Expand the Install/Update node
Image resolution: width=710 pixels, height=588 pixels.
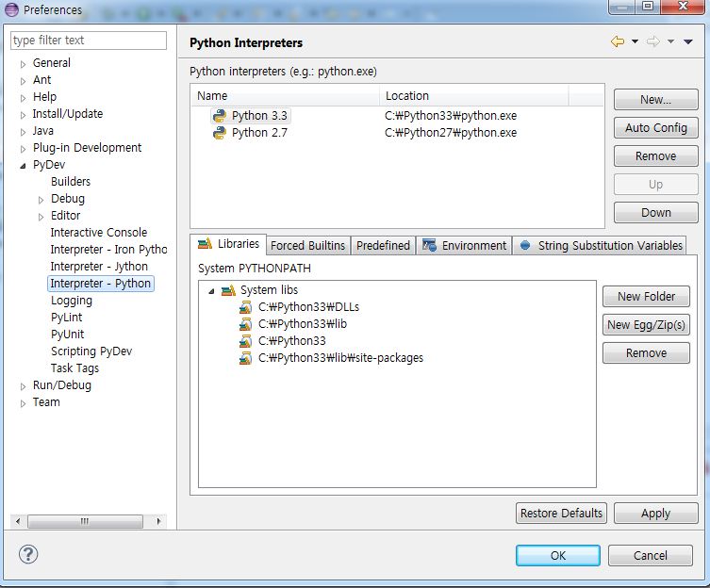pos(23,115)
